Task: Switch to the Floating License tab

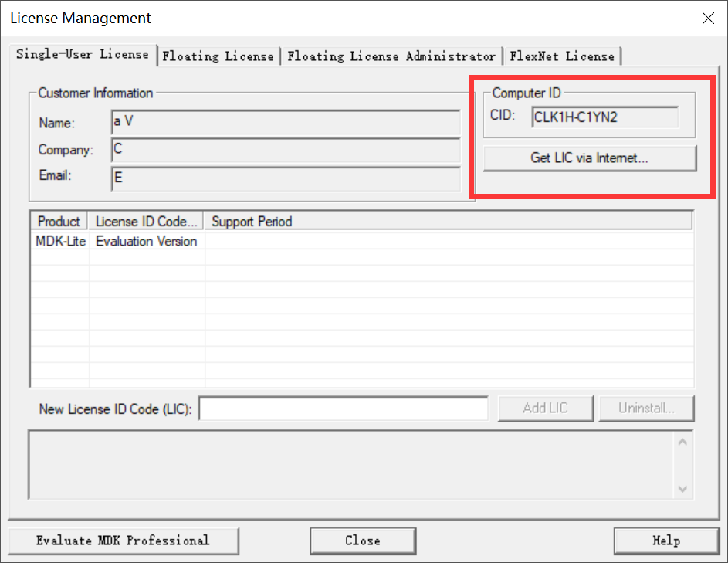Action: click(218, 56)
